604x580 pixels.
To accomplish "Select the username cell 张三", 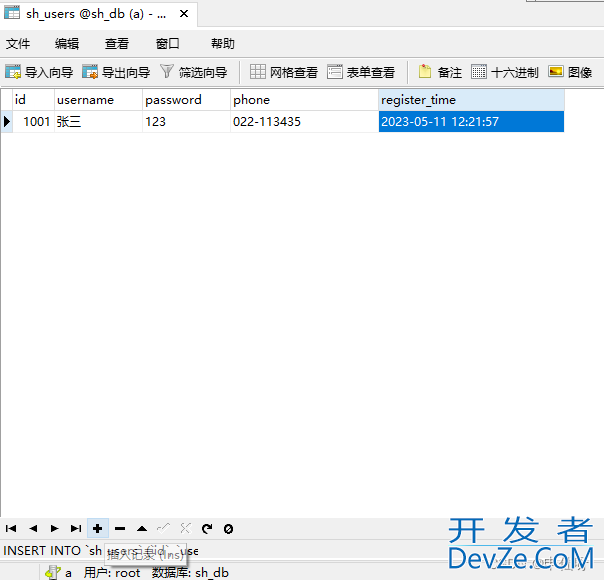I will pos(99,122).
